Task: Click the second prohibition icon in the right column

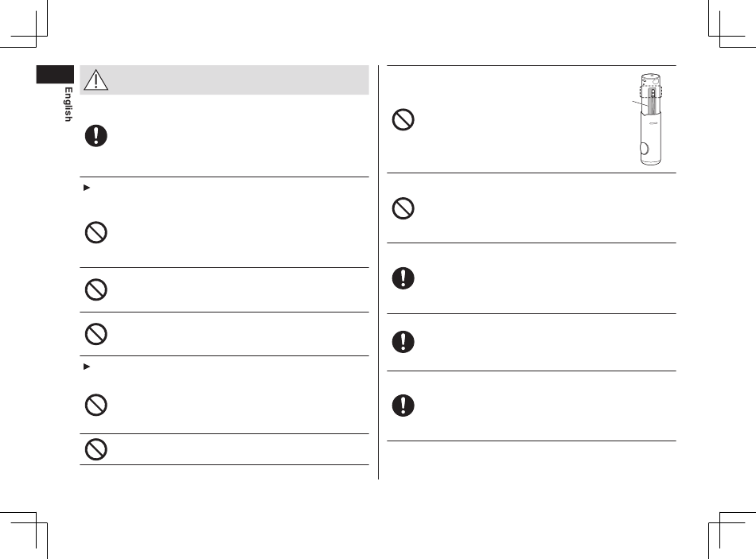Action: [403, 208]
